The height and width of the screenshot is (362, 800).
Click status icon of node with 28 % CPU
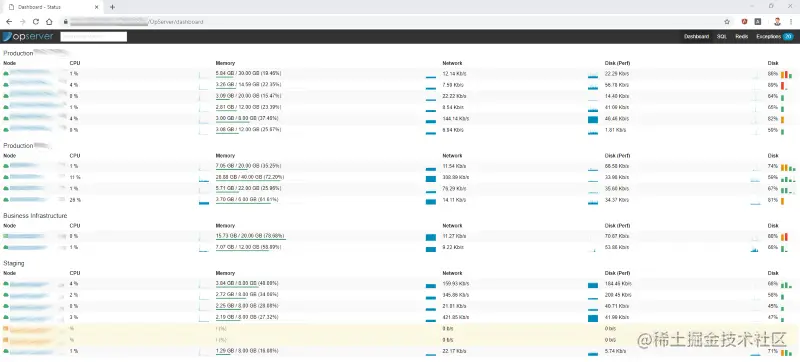(x=6, y=199)
